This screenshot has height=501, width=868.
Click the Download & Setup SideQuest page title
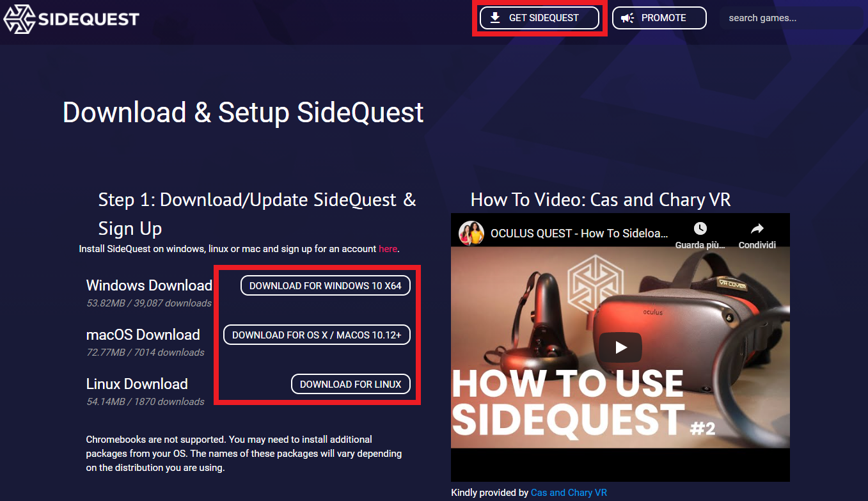tap(243, 113)
